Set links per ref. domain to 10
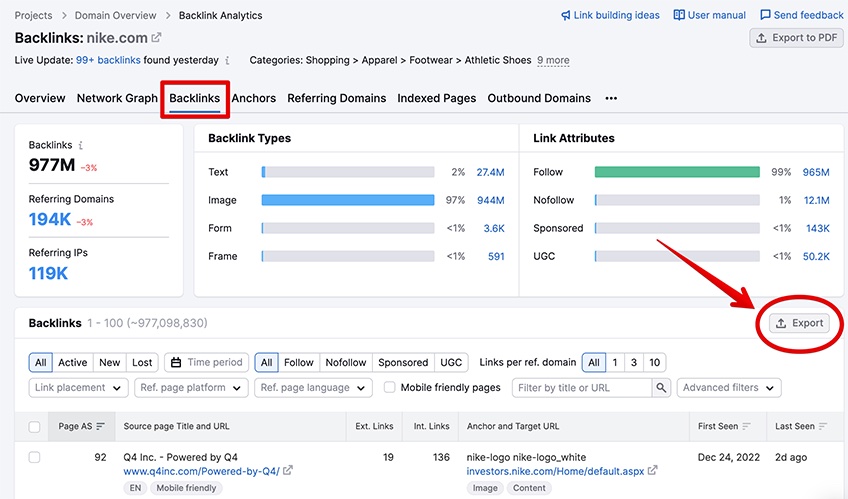This screenshot has height=499, width=848. tap(654, 363)
